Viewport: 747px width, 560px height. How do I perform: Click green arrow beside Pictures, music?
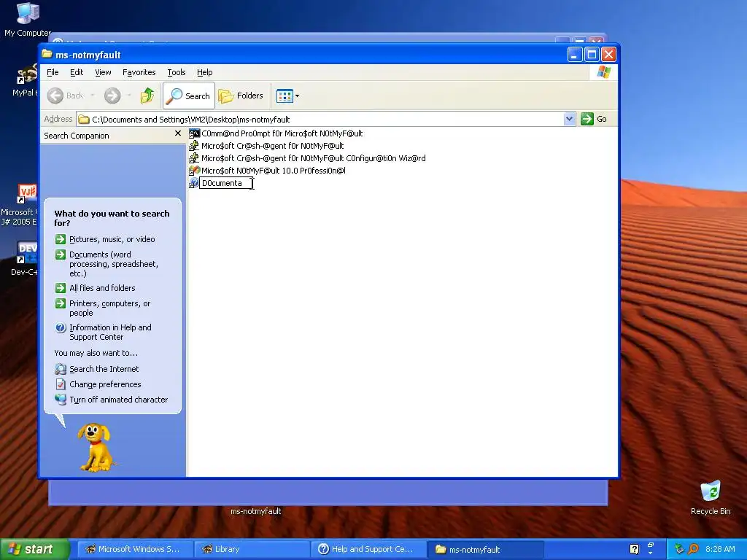point(61,239)
